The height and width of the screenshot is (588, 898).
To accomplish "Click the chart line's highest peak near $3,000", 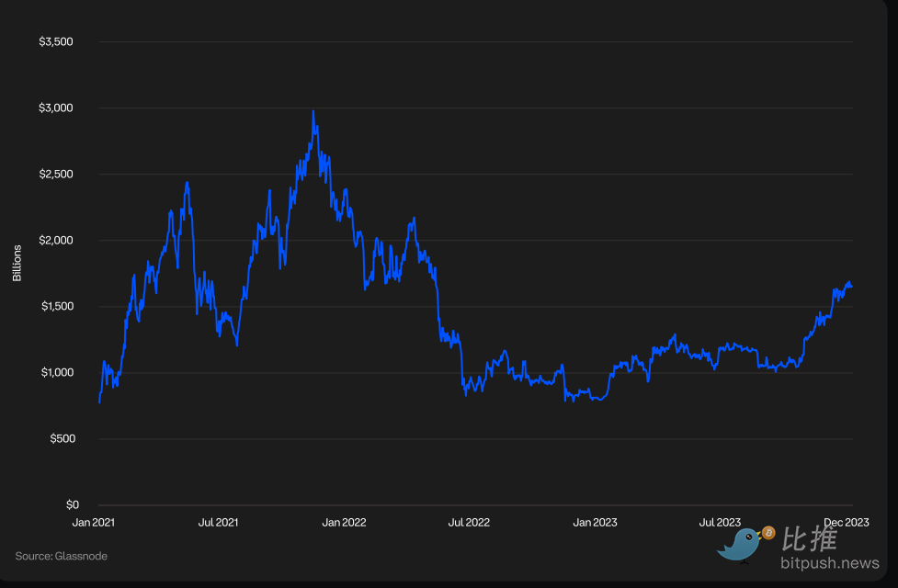I will [x=313, y=112].
